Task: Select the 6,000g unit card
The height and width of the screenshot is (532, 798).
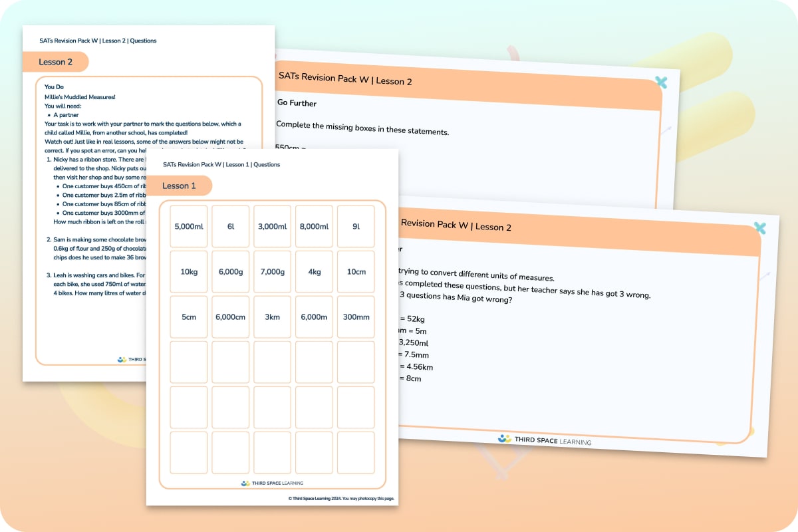Action: [230, 271]
